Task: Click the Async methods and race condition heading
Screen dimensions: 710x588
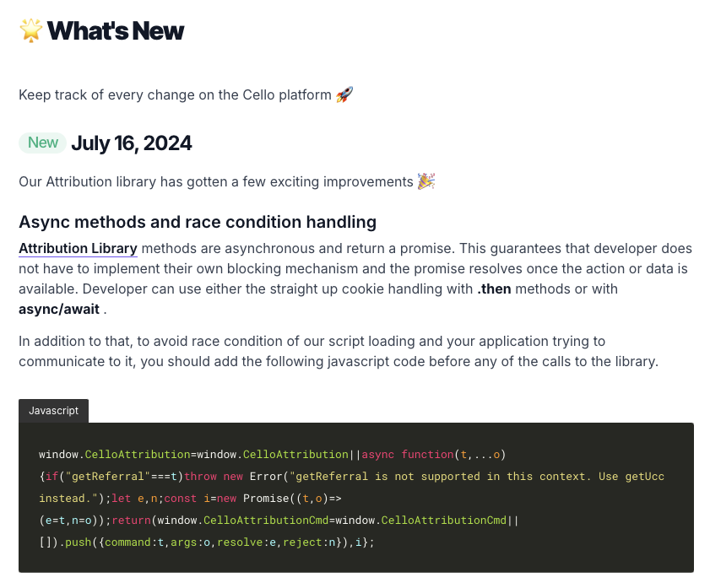Action: [198, 222]
